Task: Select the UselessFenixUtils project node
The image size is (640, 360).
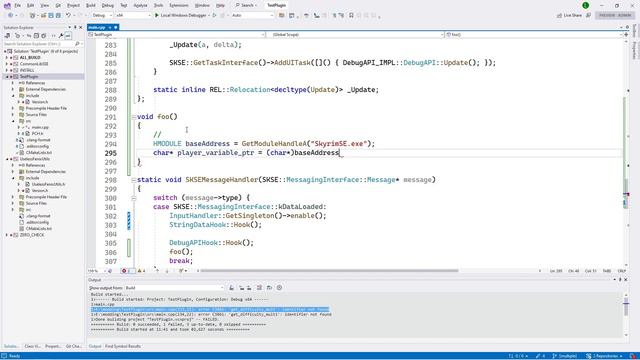Action: tap(35, 159)
